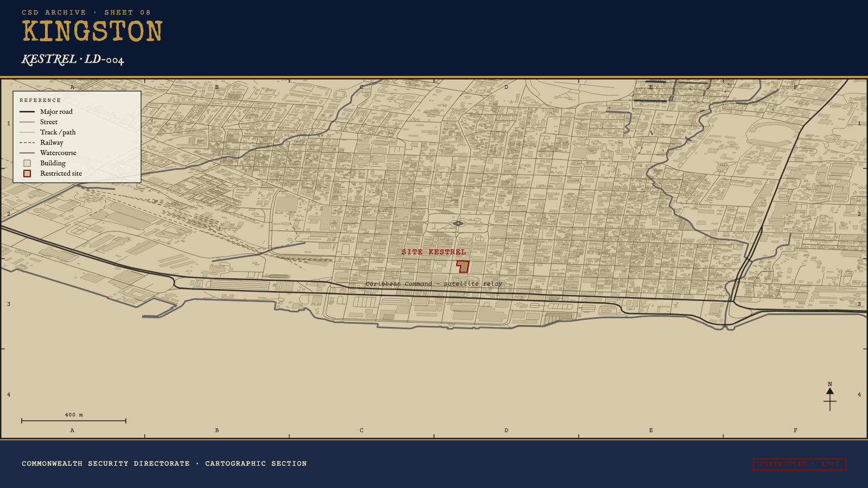Click the oval roundabout north of Site Kestrel
Screen dimensions: 868x488
click(x=458, y=223)
